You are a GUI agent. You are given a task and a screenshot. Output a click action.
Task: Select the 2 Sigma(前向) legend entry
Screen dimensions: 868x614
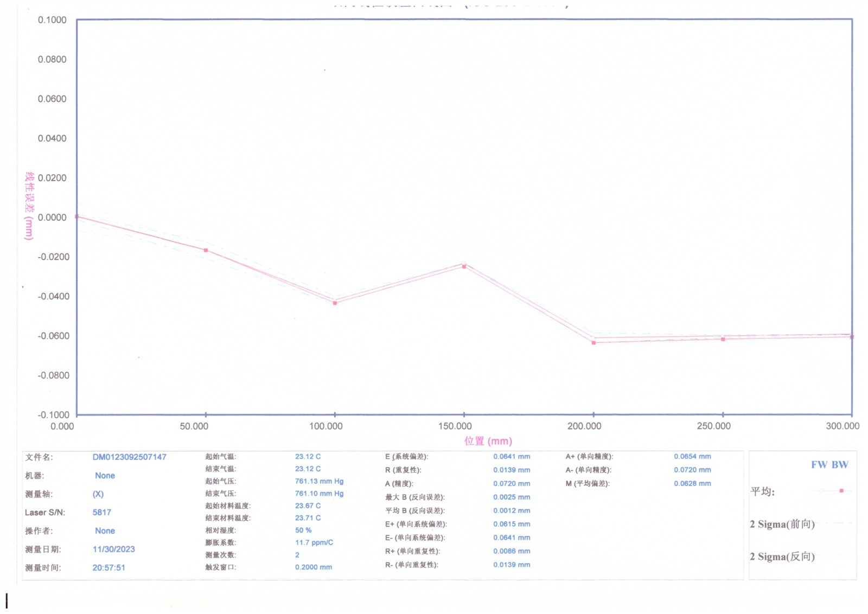pyautogui.click(x=782, y=524)
